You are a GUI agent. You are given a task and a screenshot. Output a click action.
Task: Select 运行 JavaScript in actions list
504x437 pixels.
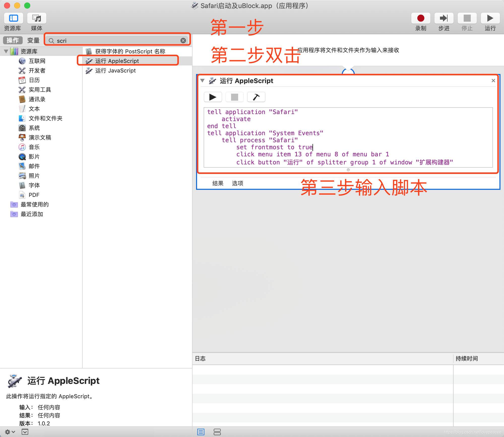click(116, 71)
